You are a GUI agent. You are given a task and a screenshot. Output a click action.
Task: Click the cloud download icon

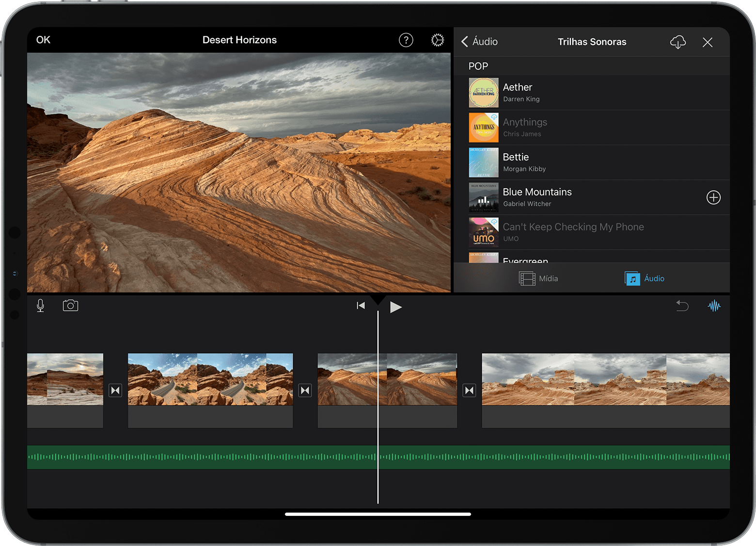677,42
